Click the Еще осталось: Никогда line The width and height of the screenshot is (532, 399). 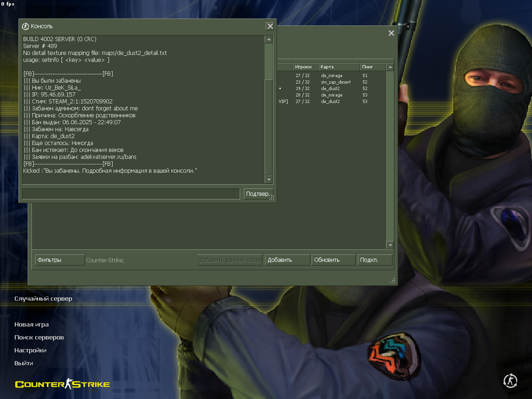[x=58, y=143]
